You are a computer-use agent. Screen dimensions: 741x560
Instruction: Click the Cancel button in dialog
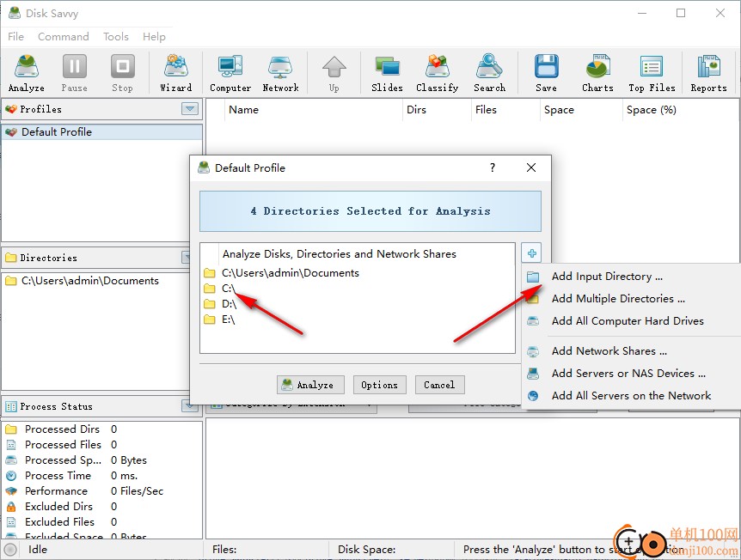[x=439, y=385]
